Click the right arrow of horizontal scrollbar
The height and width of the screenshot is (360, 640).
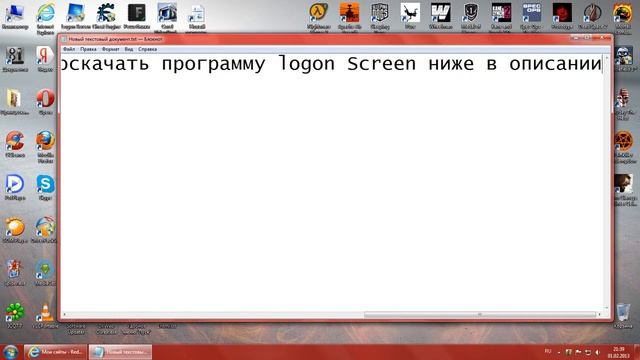click(x=599, y=314)
